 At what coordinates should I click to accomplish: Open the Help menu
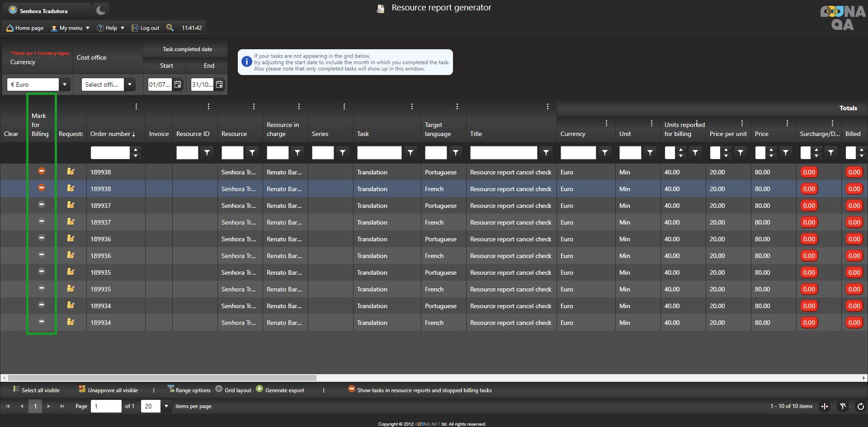pyautogui.click(x=111, y=28)
